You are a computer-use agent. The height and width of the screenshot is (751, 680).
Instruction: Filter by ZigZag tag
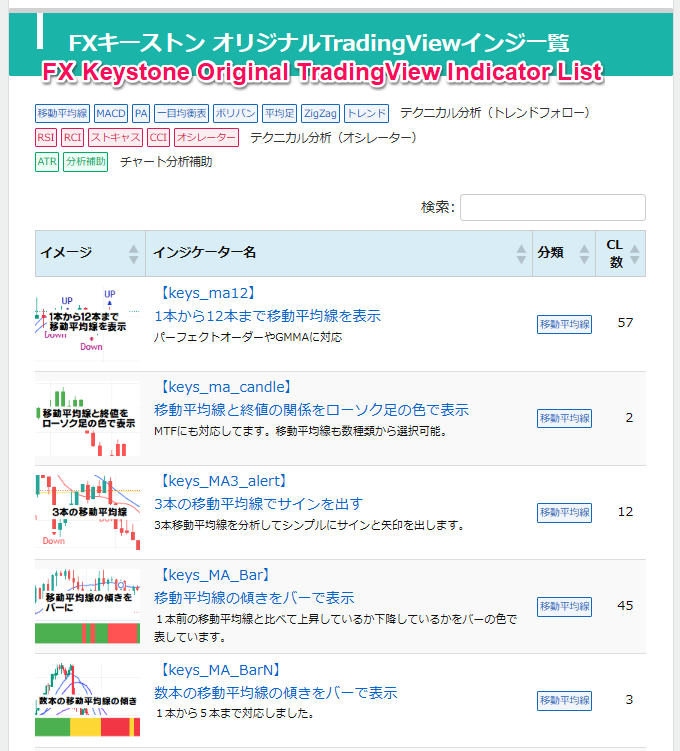click(x=320, y=114)
